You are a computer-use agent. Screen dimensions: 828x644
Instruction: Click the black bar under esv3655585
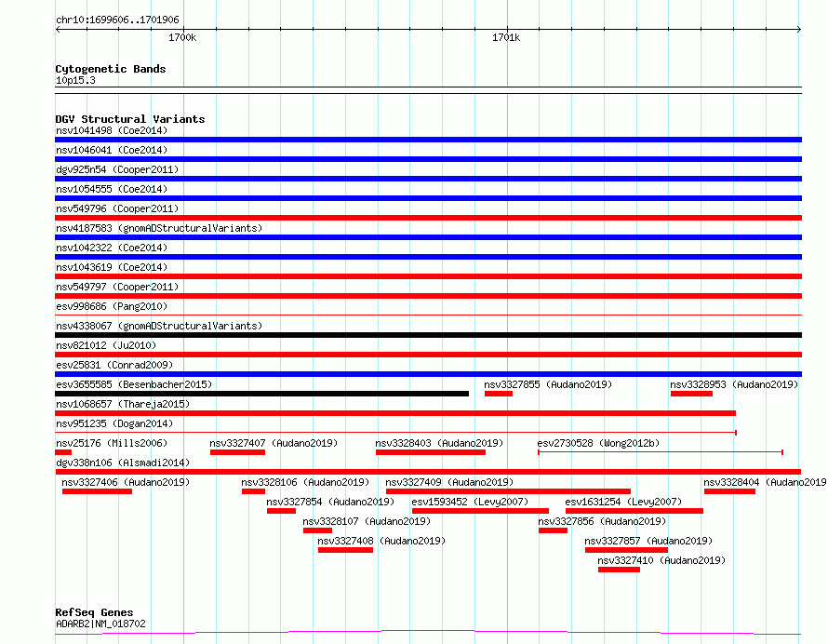click(262, 394)
